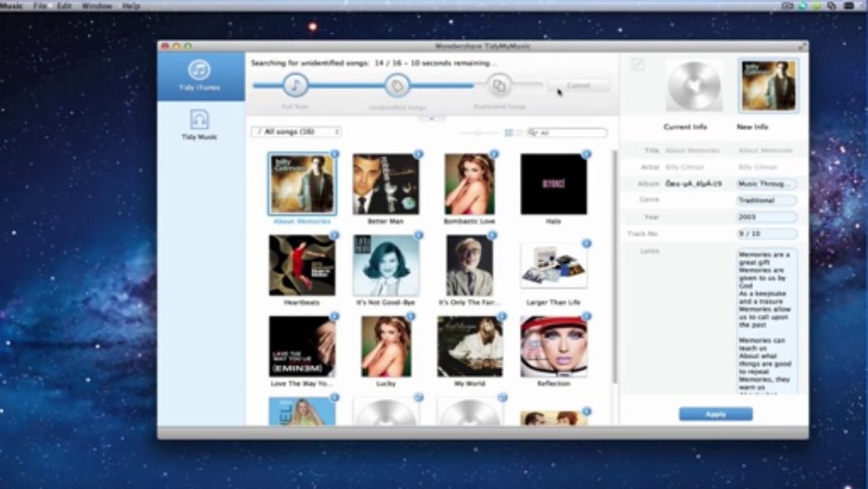The image size is (868, 489).
Task: Edit the new Album field Music Throug...
Action: 767,184
